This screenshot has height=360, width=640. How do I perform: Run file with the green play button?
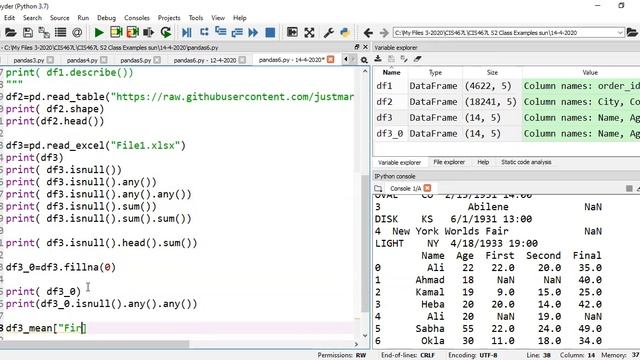pos(99,32)
